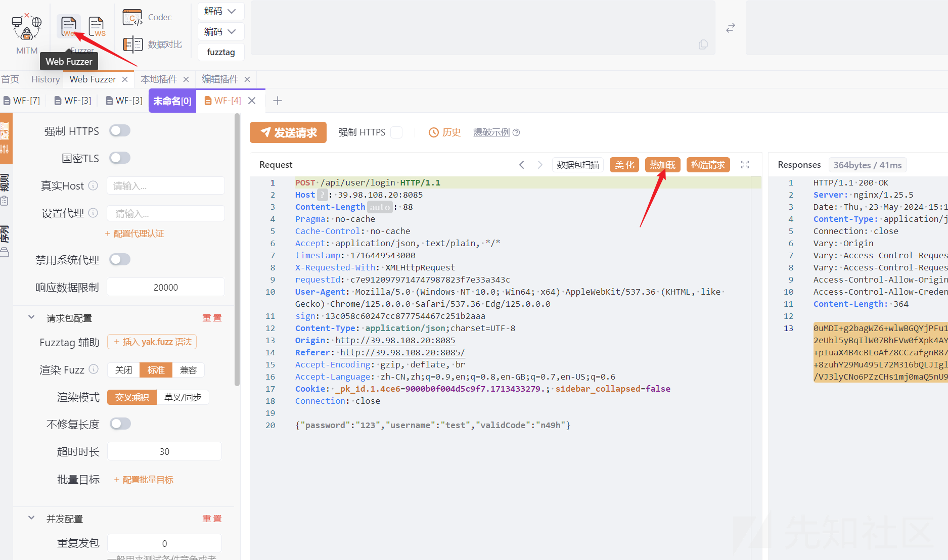Click the copy icon in codec input box
Viewport: 948px width, 560px height.
tap(703, 44)
